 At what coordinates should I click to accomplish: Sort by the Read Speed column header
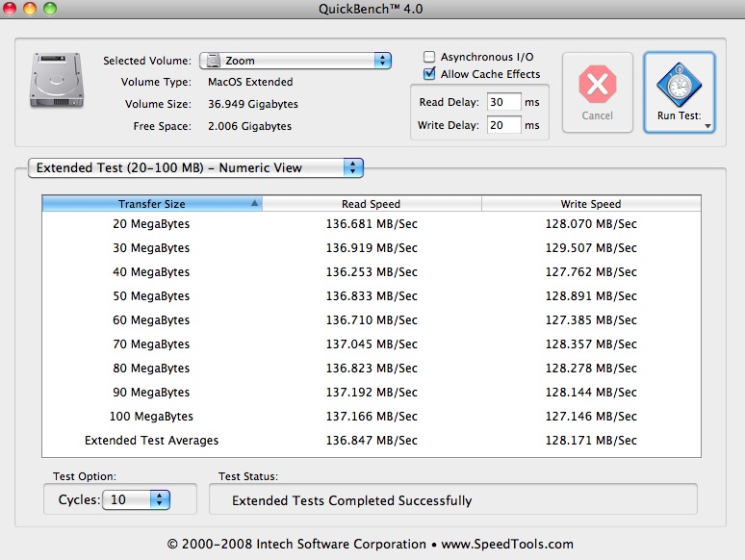pos(372,204)
